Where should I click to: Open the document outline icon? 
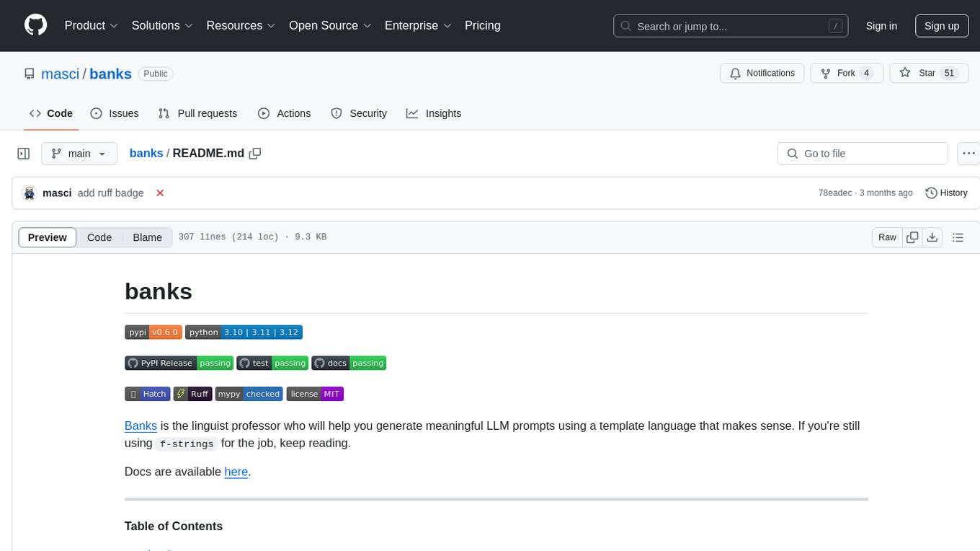coord(958,237)
